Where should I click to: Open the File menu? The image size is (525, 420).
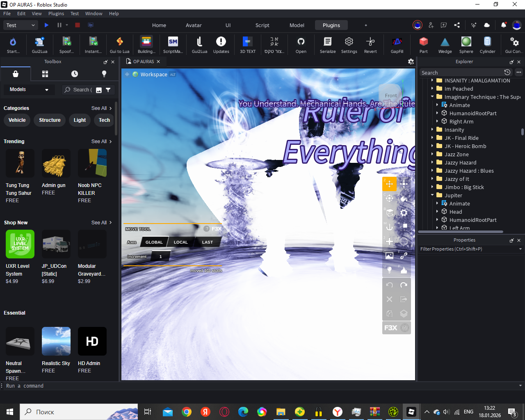tap(7, 14)
